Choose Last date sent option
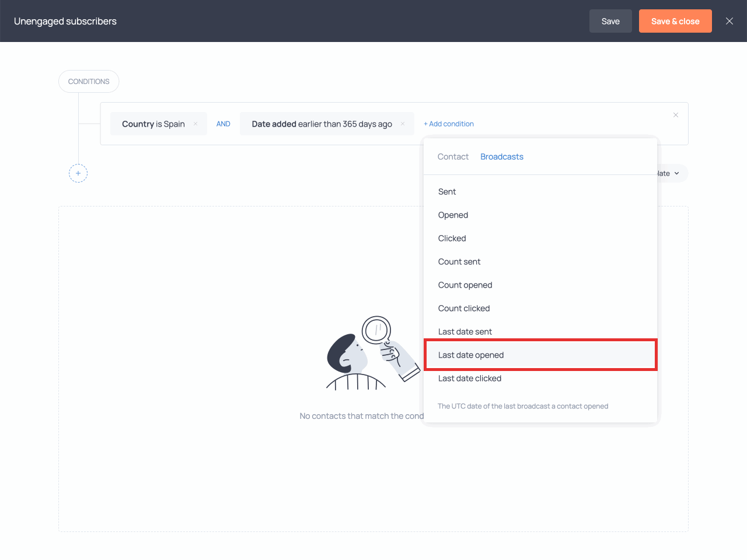The height and width of the screenshot is (560, 747). [x=465, y=331]
